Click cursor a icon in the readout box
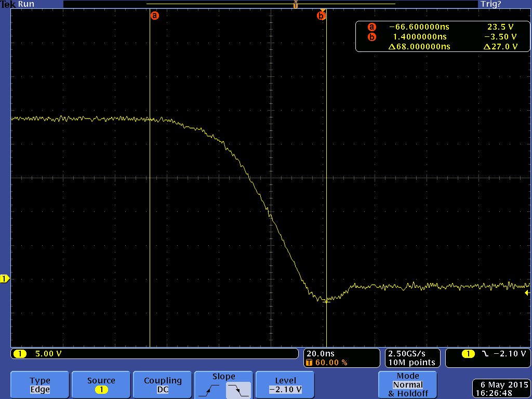Screen dimensions: 532x399 coord(372,27)
